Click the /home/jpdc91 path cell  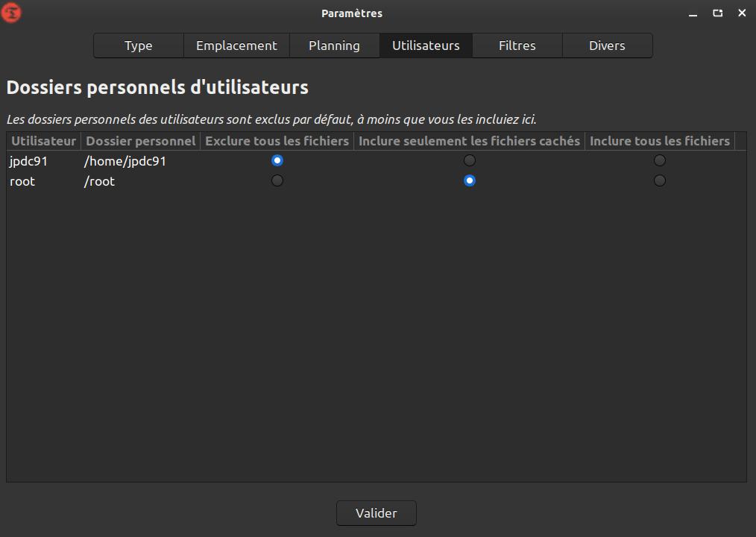(125, 161)
